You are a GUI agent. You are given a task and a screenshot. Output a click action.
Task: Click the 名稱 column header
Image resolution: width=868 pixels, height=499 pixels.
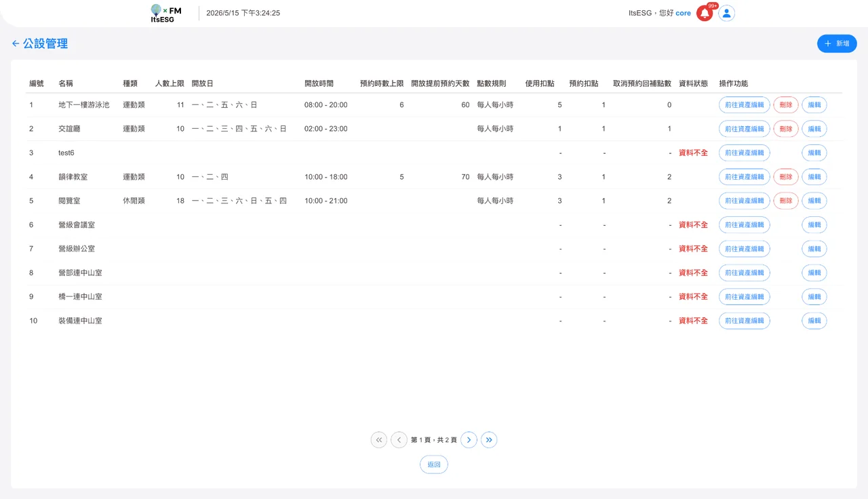pyautogui.click(x=66, y=83)
